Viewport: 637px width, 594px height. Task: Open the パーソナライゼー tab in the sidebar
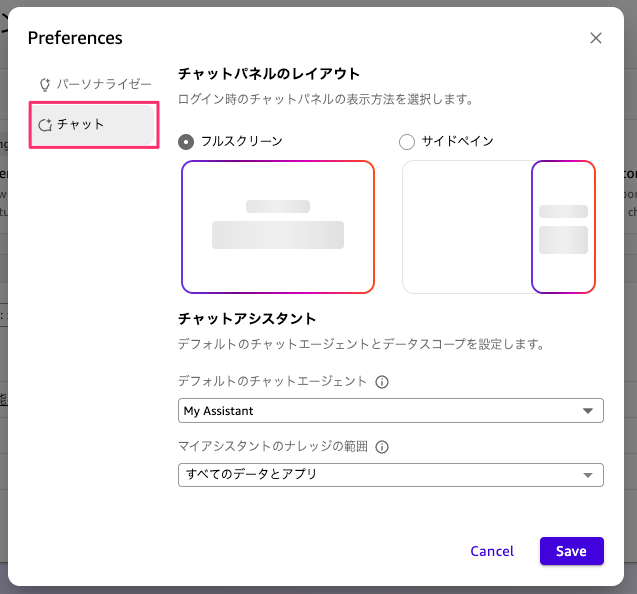95,85
